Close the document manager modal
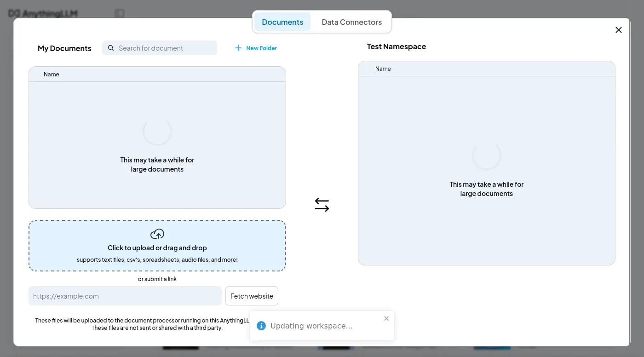This screenshot has width=644, height=357. [x=618, y=30]
